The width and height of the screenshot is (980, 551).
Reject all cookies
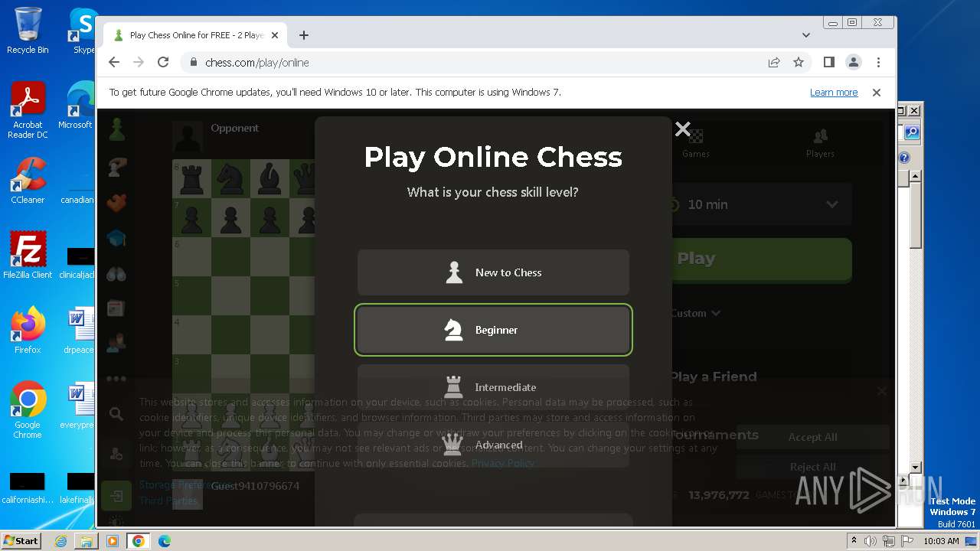813,467
